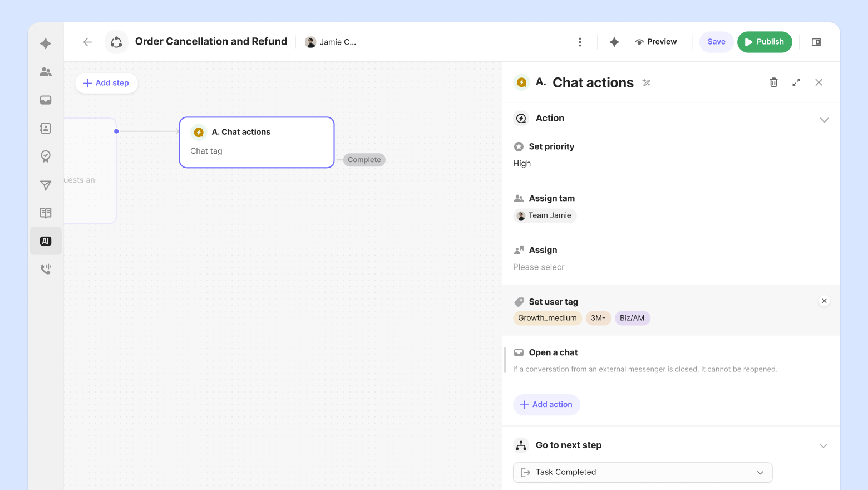
Task: Click Add action button
Action: coord(546,405)
